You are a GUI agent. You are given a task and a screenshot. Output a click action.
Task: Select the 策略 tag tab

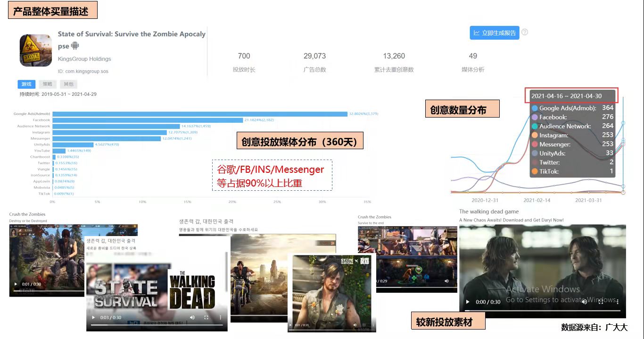pos(48,84)
